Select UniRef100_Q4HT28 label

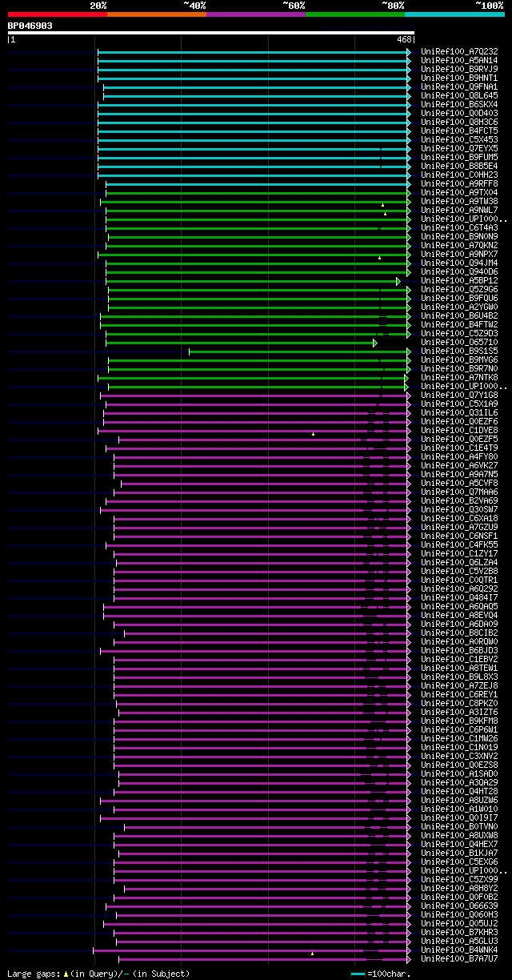pos(459,792)
